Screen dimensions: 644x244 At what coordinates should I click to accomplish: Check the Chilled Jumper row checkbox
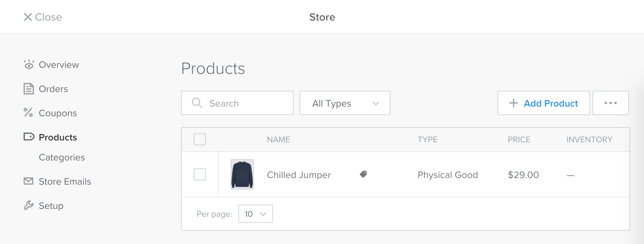point(200,174)
